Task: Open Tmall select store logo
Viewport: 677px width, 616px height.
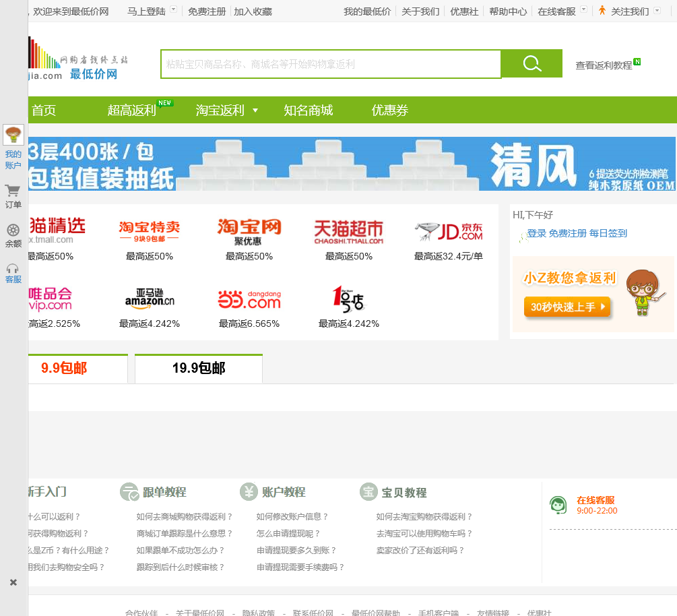Action: [56, 231]
